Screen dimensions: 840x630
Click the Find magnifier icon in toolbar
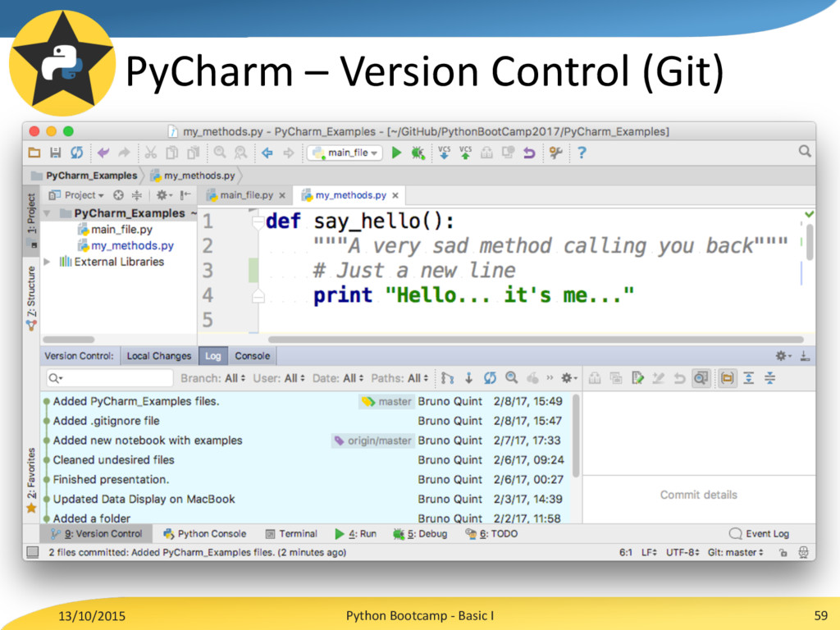point(220,153)
